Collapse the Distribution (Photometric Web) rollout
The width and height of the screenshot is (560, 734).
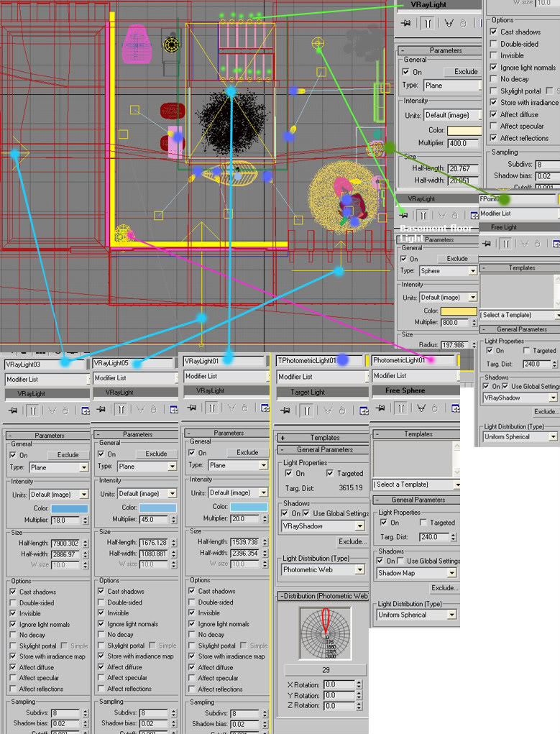pyautogui.click(x=323, y=596)
